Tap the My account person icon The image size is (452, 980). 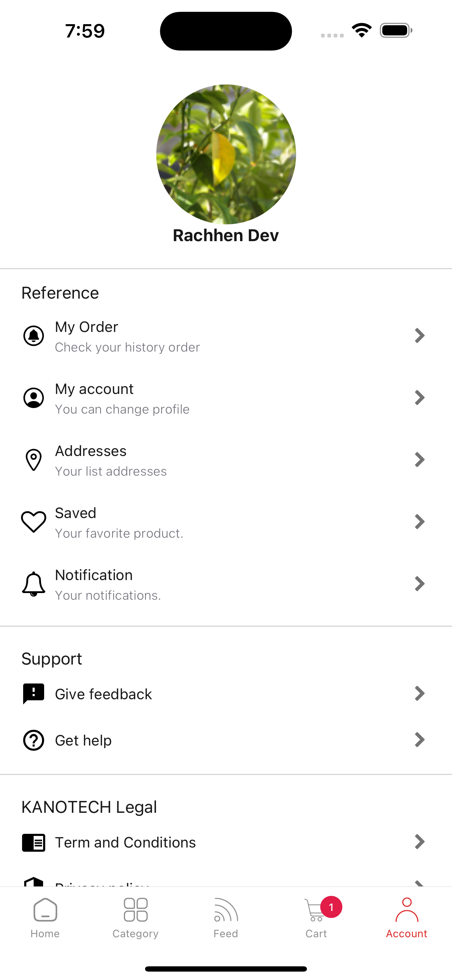tap(34, 398)
